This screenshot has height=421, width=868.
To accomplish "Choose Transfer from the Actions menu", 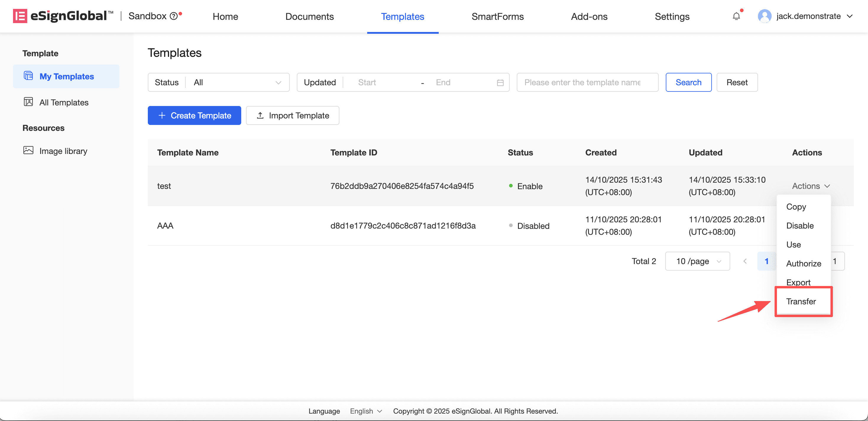I will point(801,301).
